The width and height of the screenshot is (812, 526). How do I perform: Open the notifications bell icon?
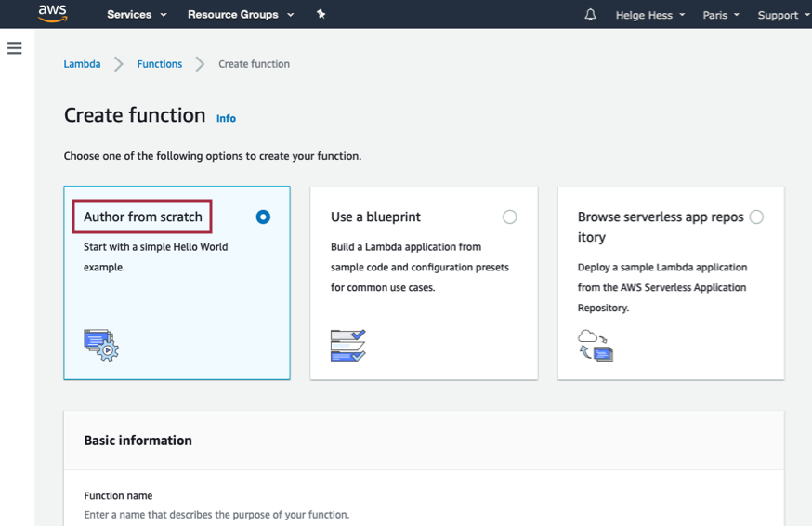click(590, 15)
